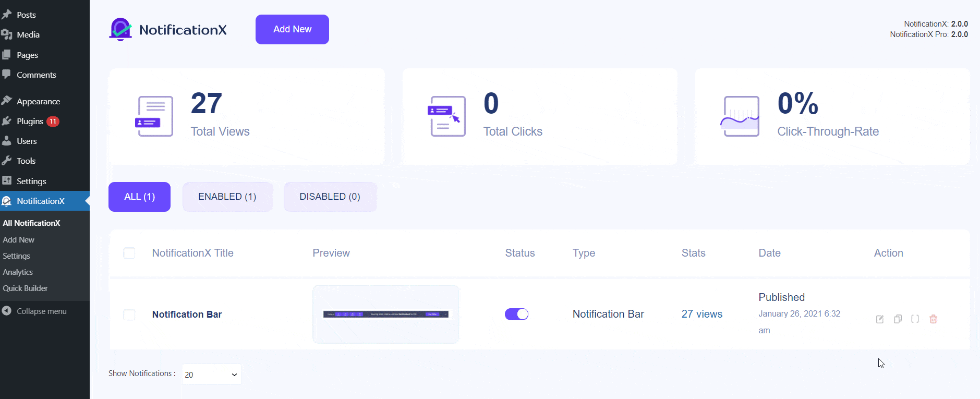
Task: Click the Pages icon in sidebar
Action: 7,55
